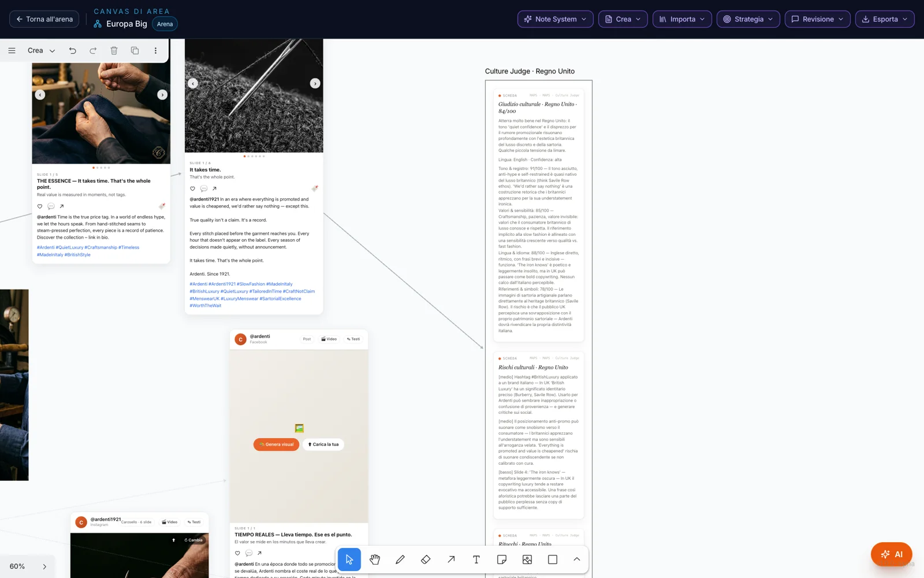The image size is (924, 578).
Task: Open the three-dot more options menu
Action: click(x=155, y=51)
